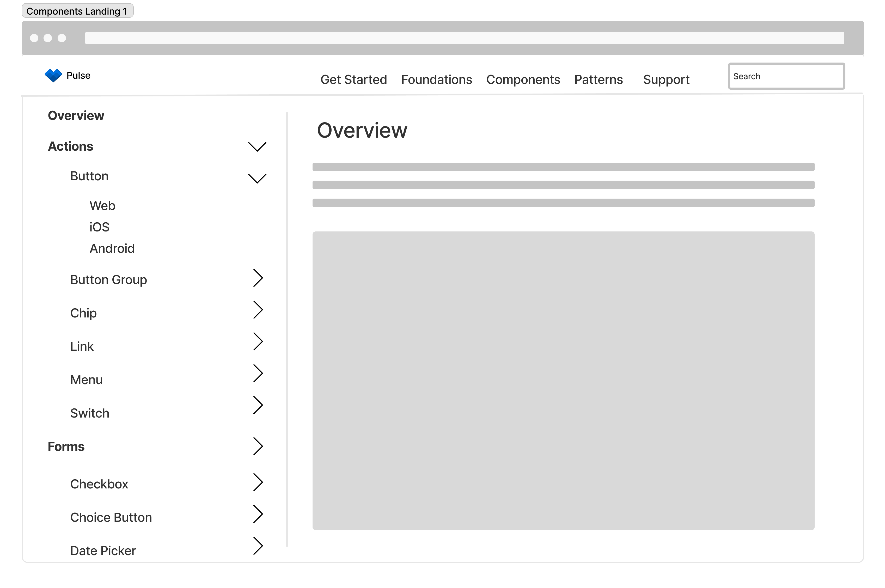Click the Pulse heart logo
885x588 pixels.
54,75
